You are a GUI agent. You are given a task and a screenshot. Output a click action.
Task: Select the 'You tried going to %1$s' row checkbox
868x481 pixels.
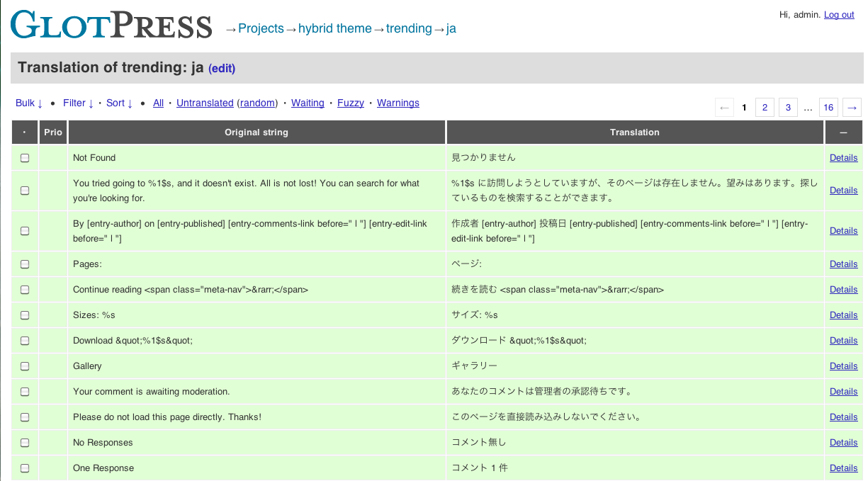click(x=25, y=191)
